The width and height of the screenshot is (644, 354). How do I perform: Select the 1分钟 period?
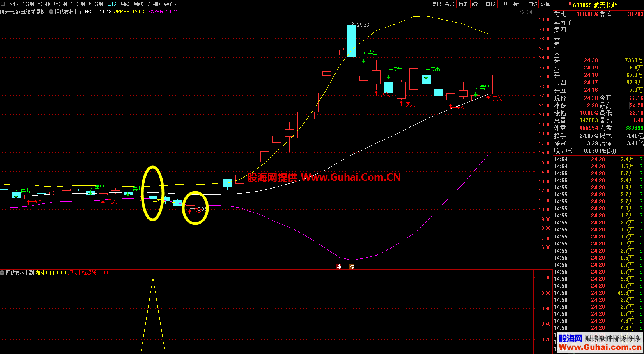pos(28,4)
